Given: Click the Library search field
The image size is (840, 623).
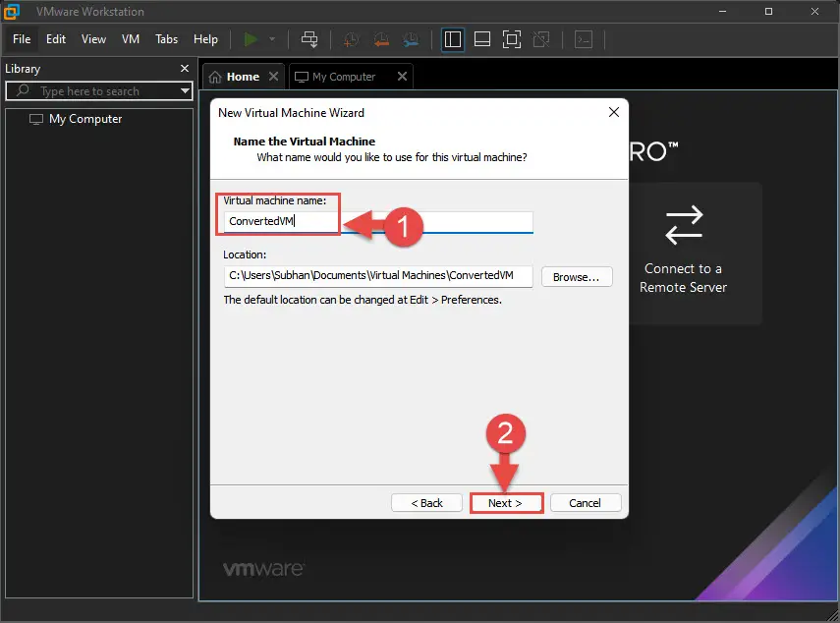Looking at the screenshot, I should [99, 90].
